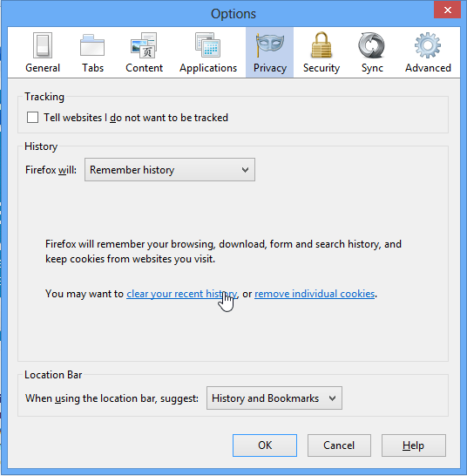The width and height of the screenshot is (467, 476).
Task: Click the Options title bar text
Action: pyautogui.click(x=233, y=14)
